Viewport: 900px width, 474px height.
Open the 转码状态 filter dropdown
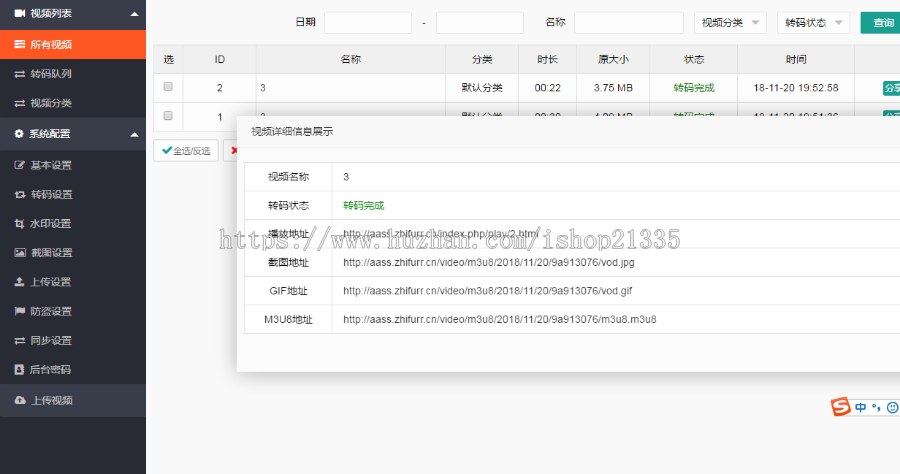(813, 22)
